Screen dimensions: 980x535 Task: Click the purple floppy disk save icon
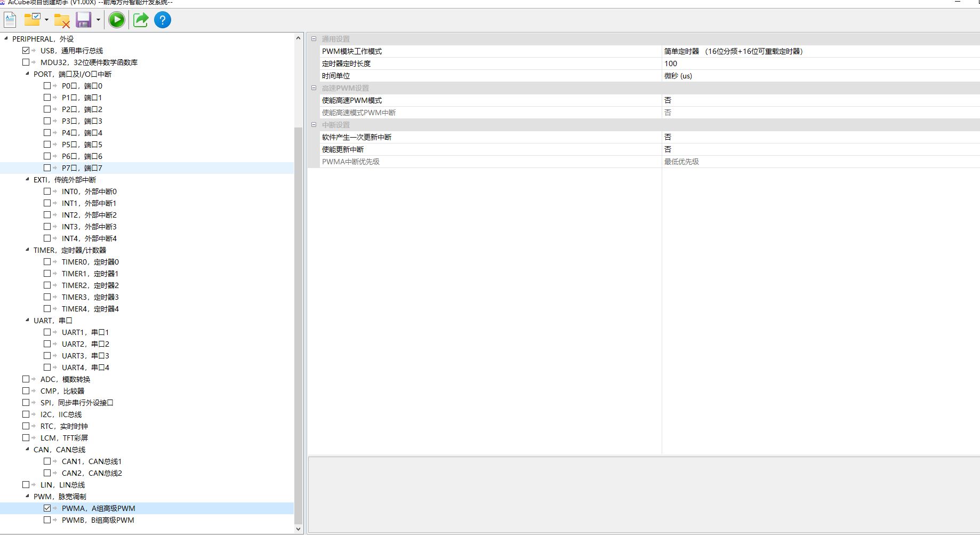(x=84, y=20)
